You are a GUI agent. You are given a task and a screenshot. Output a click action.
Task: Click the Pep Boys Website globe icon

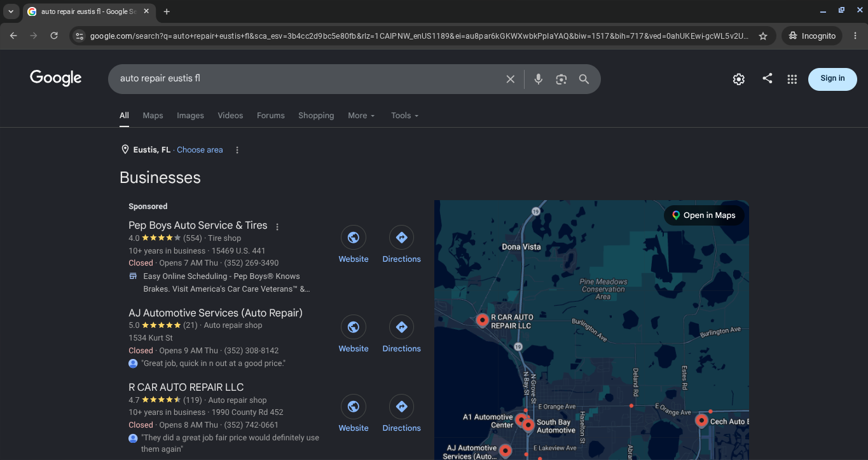coord(354,238)
